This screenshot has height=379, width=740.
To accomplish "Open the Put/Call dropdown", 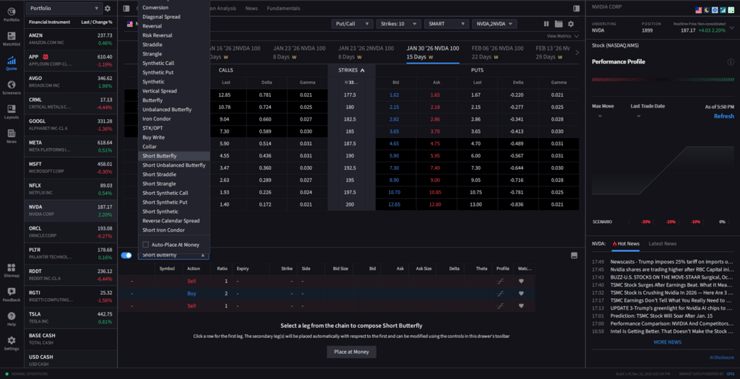I will (x=352, y=24).
